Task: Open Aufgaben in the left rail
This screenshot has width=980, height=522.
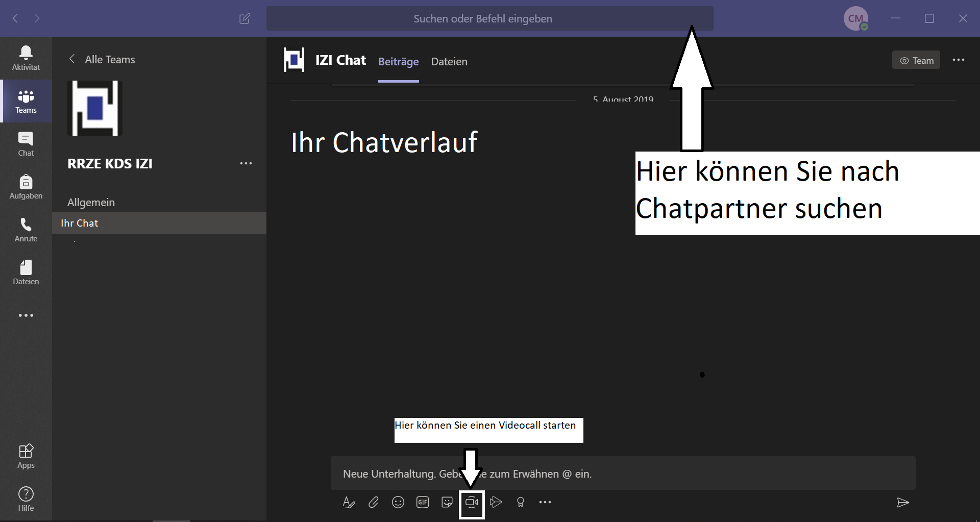Action: pyautogui.click(x=26, y=187)
